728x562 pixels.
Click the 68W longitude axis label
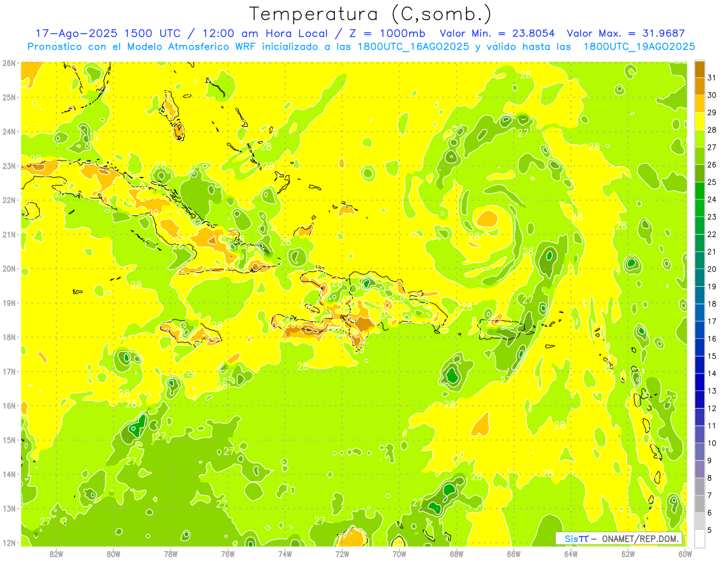[456, 553]
